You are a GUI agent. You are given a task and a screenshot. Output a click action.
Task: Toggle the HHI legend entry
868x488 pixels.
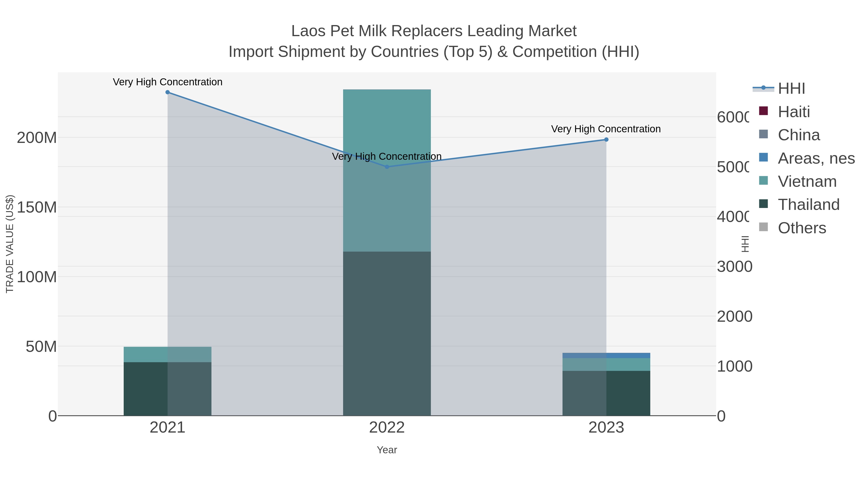(779, 89)
